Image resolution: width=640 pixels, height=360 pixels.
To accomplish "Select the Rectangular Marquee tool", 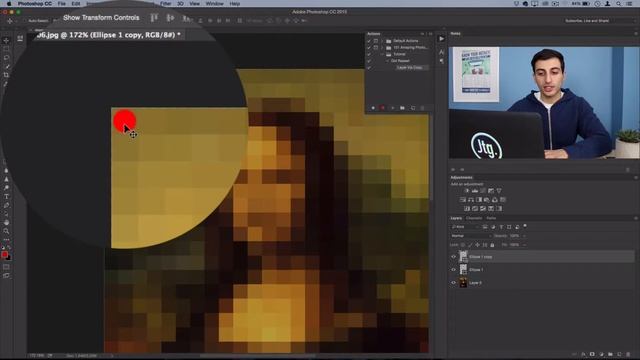I will point(6,49).
